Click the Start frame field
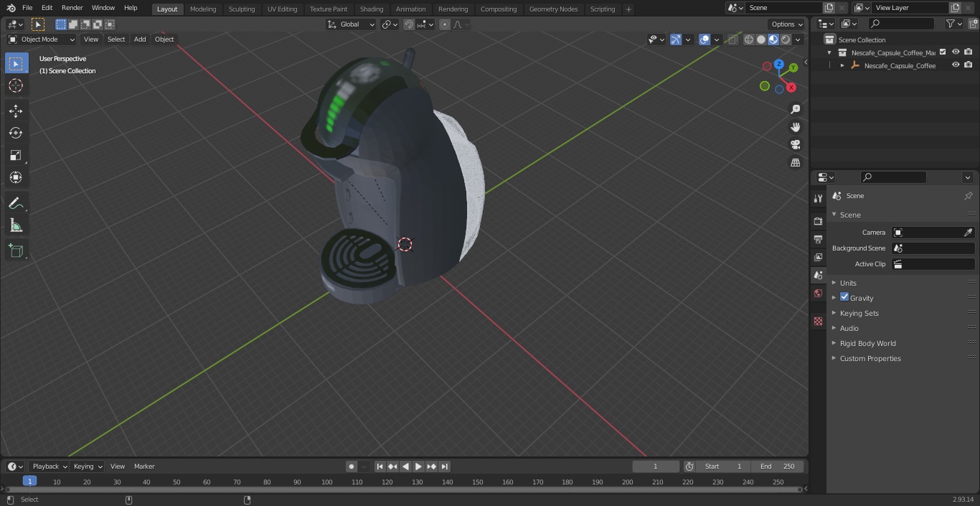 point(723,467)
